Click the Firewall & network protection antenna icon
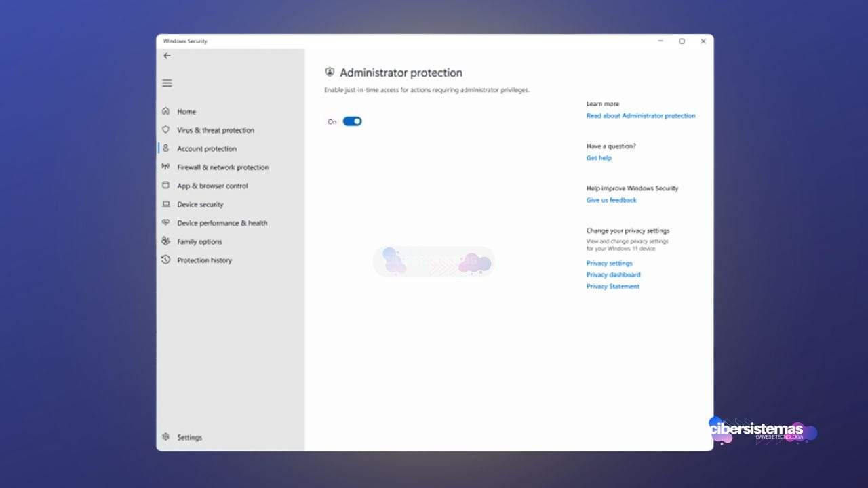868x488 pixels. click(x=165, y=167)
